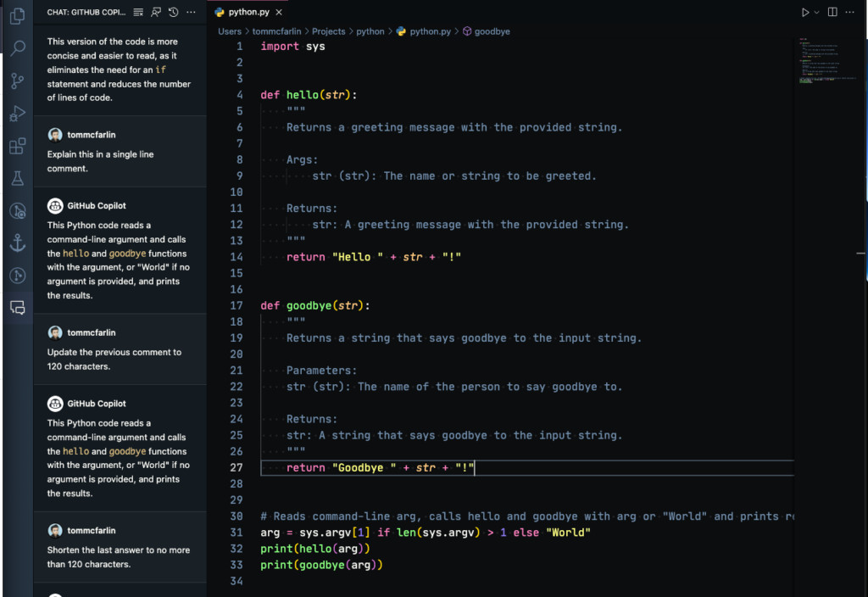Select the python.py editor tab

(x=248, y=12)
